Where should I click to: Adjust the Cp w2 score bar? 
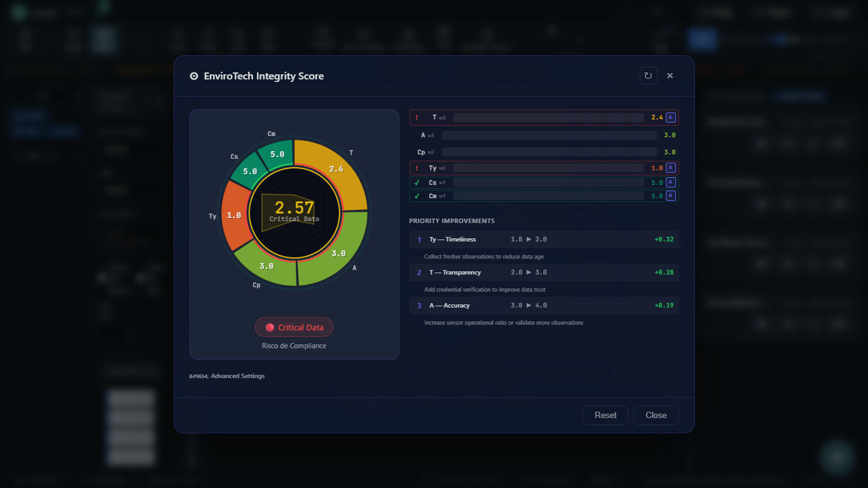[549, 152]
